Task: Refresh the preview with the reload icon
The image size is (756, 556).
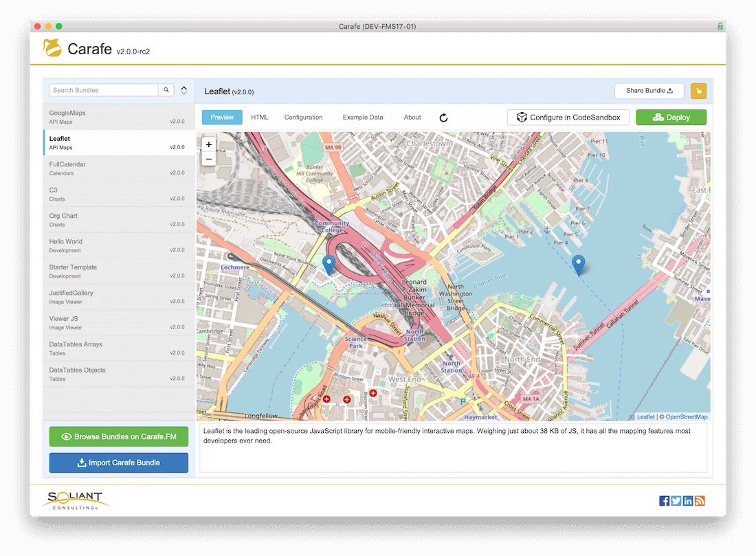Action: pos(443,118)
